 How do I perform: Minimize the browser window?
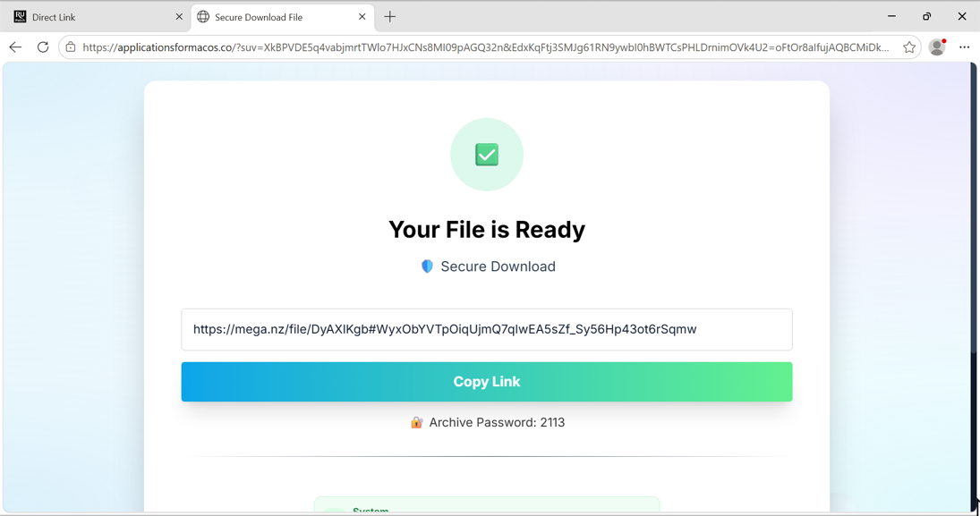coord(892,16)
